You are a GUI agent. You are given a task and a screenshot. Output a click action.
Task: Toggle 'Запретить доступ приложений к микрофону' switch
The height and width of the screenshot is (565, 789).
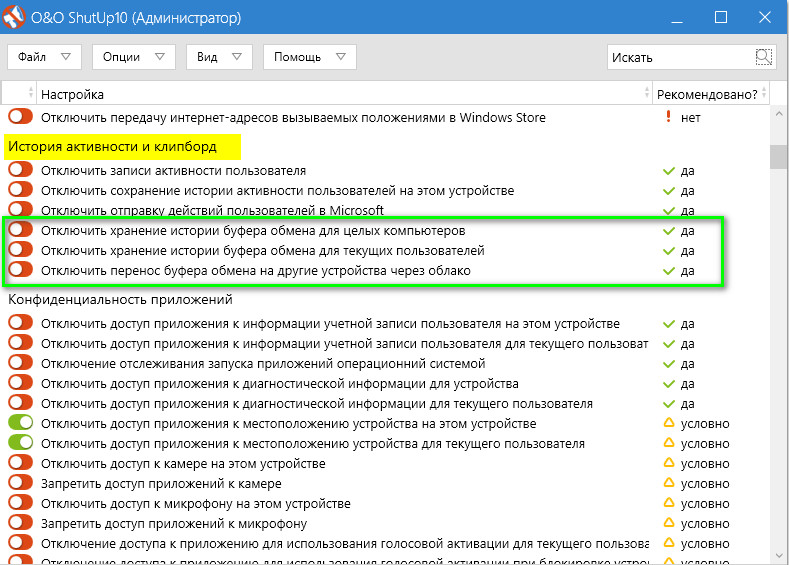click(21, 522)
